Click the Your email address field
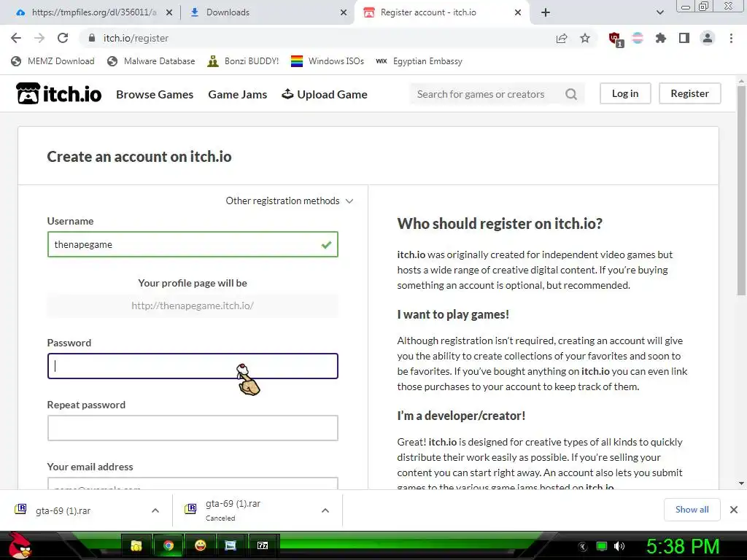 (x=193, y=483)
